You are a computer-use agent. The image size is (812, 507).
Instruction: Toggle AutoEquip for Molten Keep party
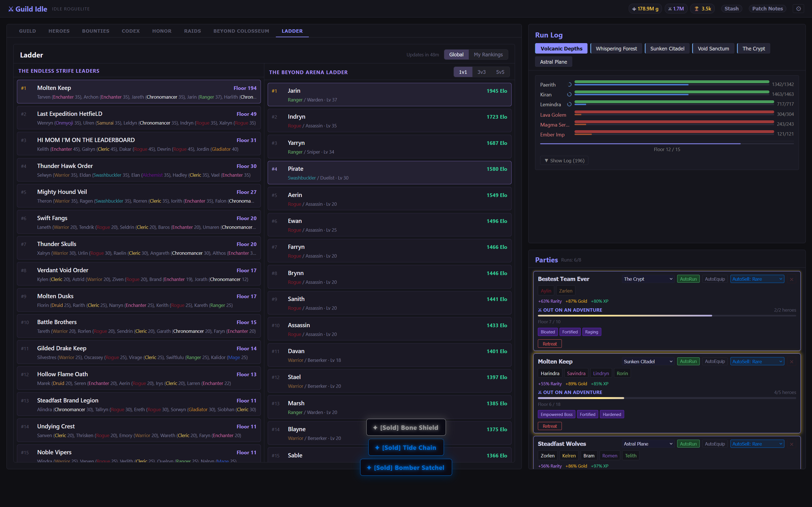pyautogui.click(x=715, y=361)
